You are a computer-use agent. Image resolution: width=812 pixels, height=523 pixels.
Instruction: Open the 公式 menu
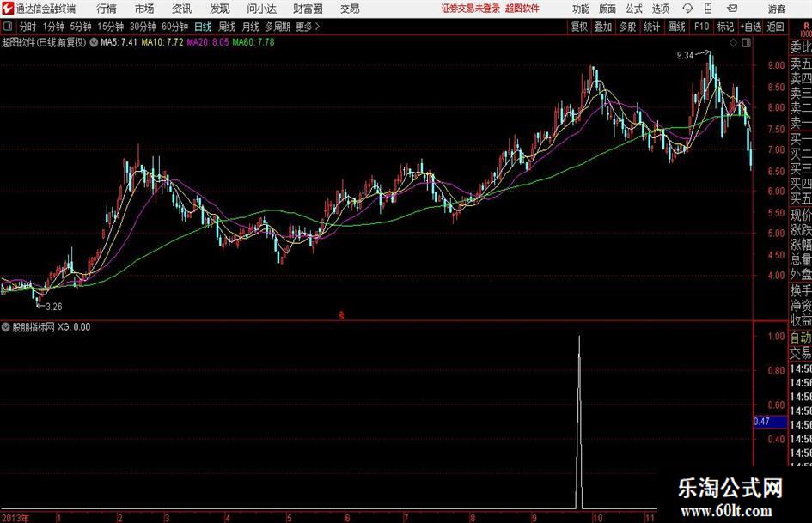point(634,9)
